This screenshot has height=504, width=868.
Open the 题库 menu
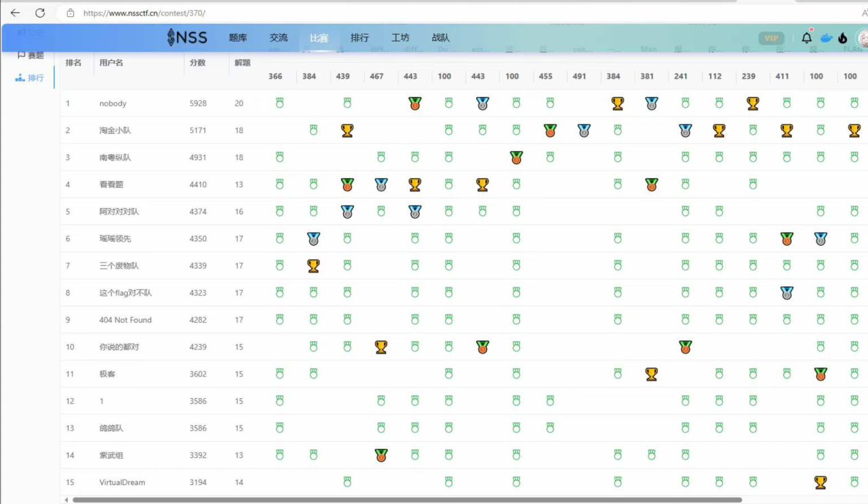click(238, 38)
